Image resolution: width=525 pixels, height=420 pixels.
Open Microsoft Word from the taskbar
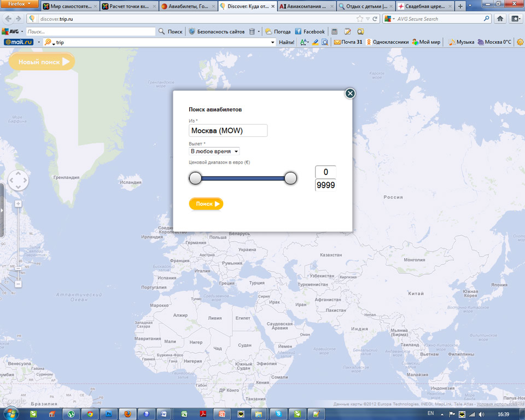coord(164,414)
